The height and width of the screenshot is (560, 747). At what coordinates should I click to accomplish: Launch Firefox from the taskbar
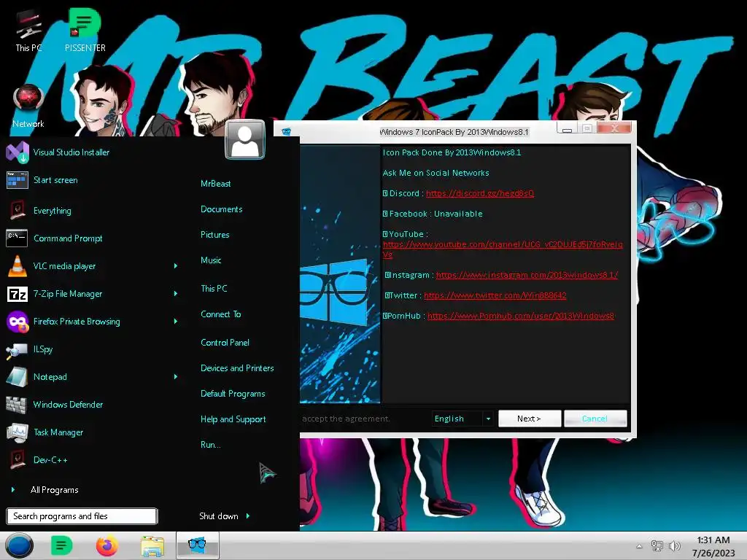pos(107,545)
